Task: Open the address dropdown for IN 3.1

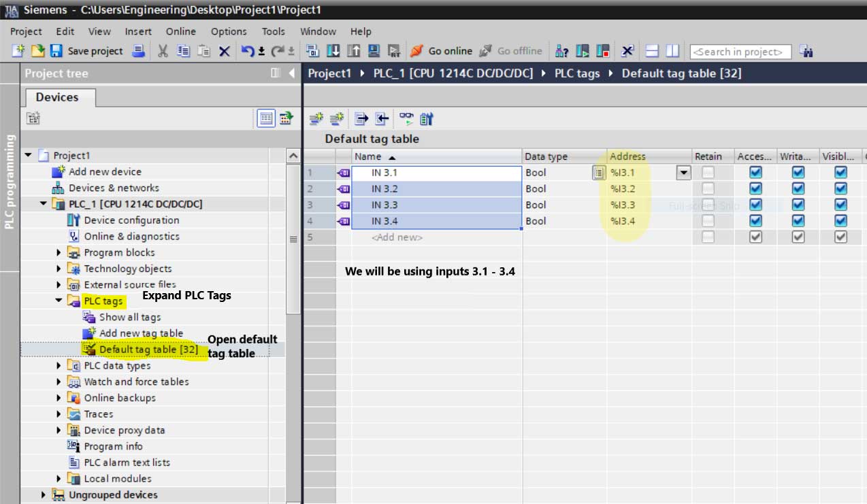Action: pyautogui.click(x=684, y=173)
